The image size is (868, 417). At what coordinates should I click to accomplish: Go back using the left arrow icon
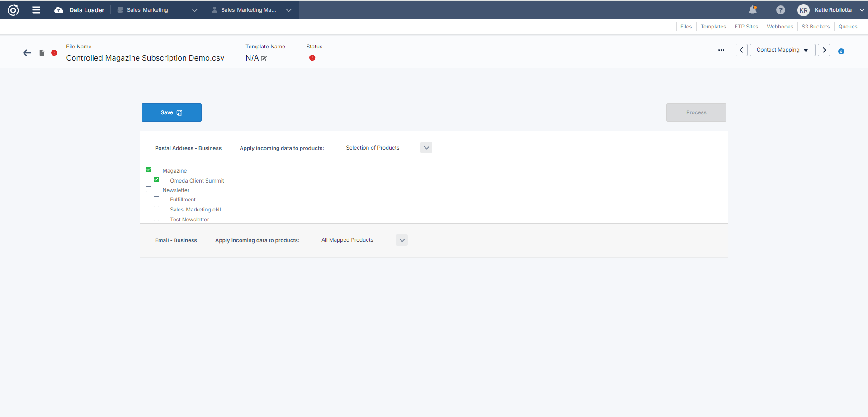pyautogui.click(x=27, y=53)
